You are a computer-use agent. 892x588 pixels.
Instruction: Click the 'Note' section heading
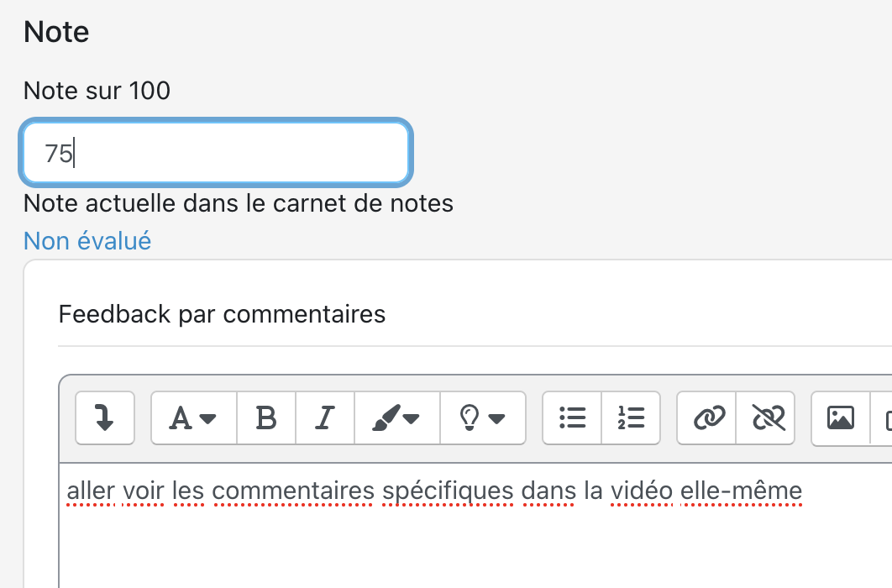(56, 33)
